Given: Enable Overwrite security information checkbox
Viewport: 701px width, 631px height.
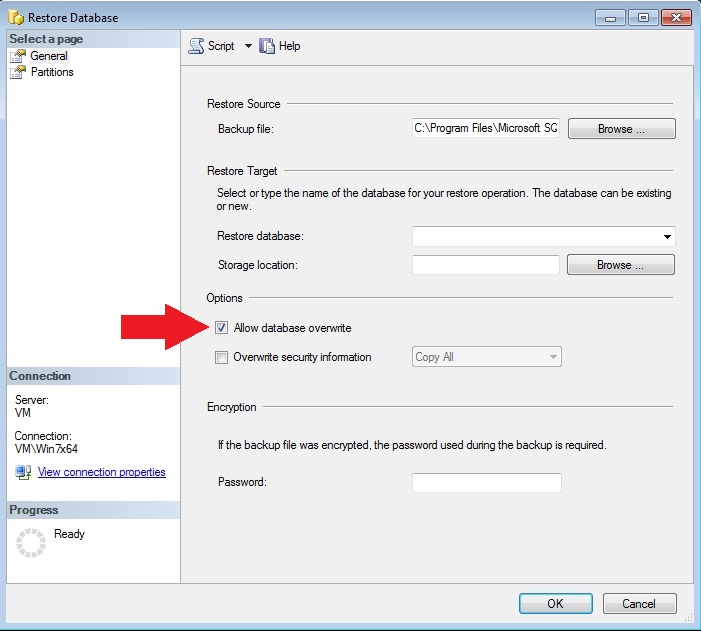Looking at the screenshot, I should point(221,357).
